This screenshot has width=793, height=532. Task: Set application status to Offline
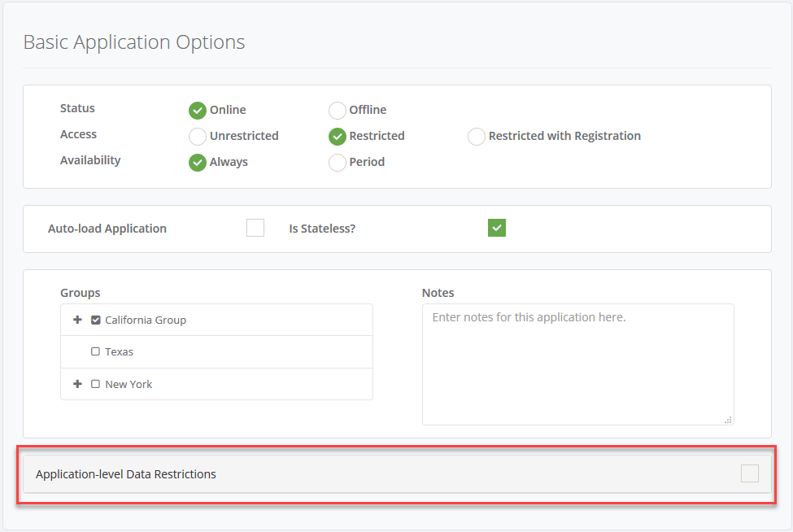click(337, 110)
